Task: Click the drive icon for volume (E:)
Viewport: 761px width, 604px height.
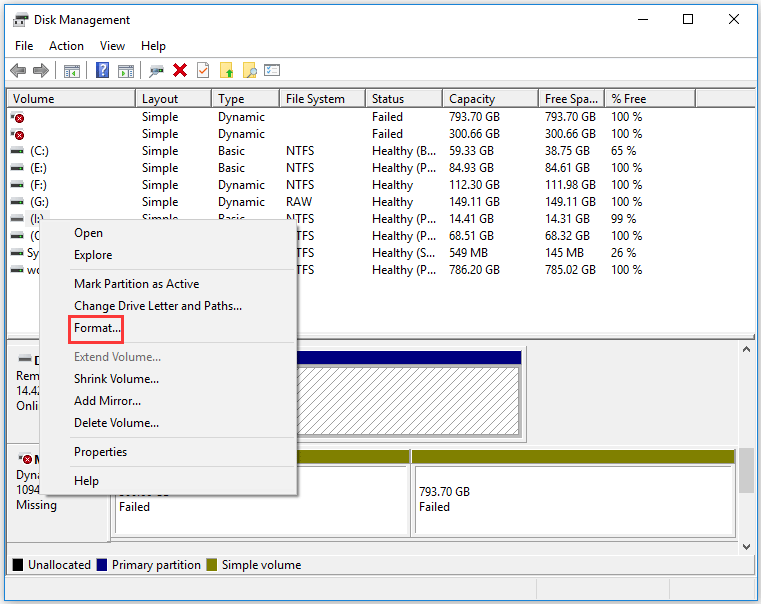Action: coord(17,168)
